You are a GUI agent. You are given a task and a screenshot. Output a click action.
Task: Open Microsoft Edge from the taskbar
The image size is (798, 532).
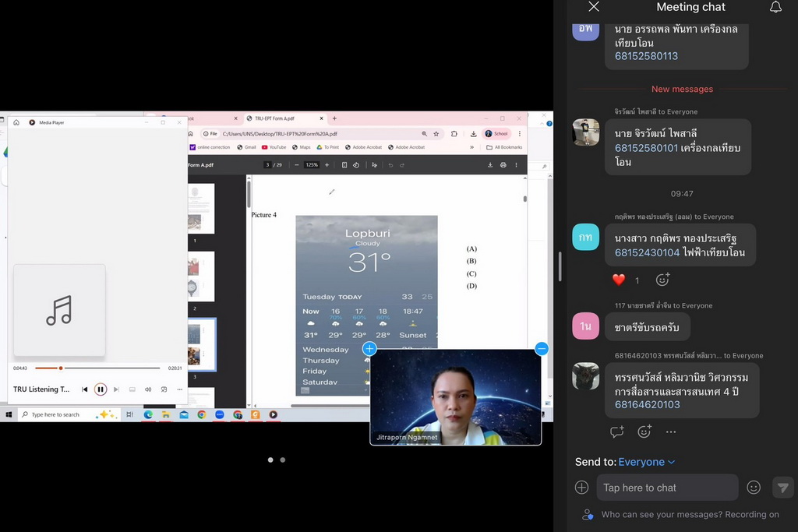point(148,414)
